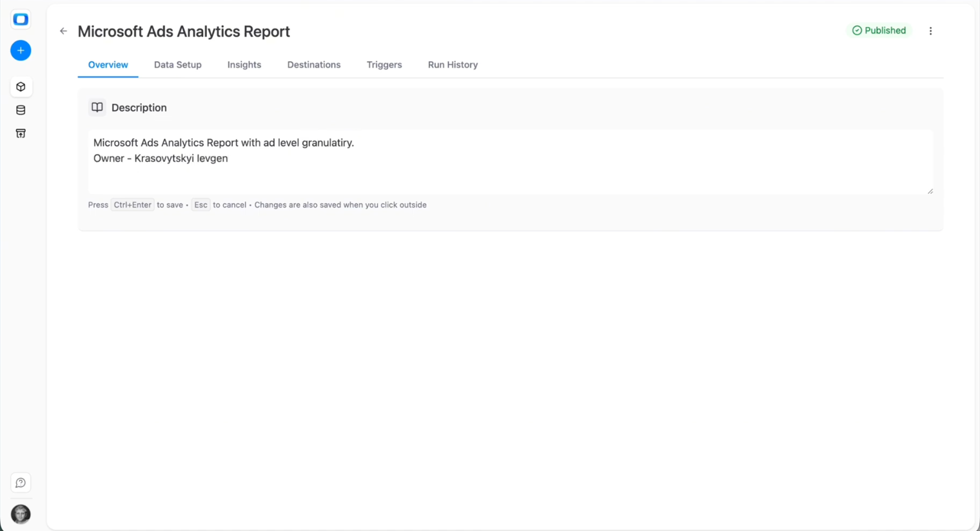The image size is (980, 531).
Task: Click the Ctrl+Enter shortcut hint
Action: pos(132,205)
